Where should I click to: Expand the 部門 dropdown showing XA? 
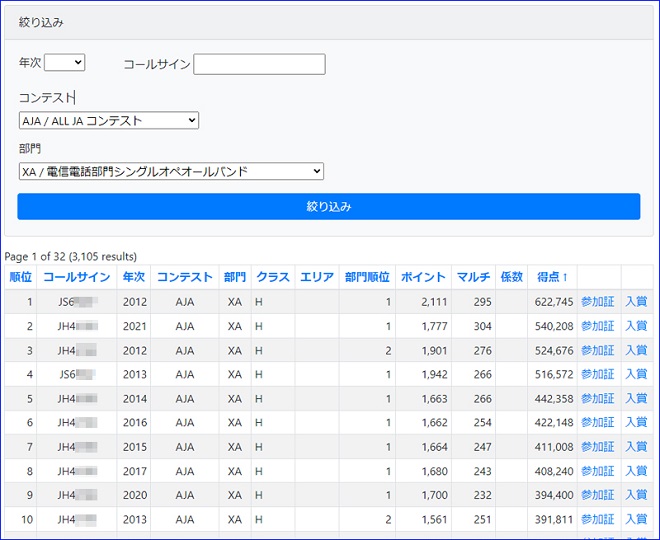coord(171,171)
